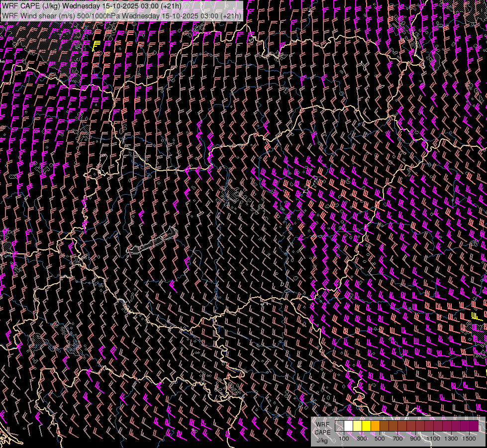Click the yellow wind barb near top left

tap(97, 46)
